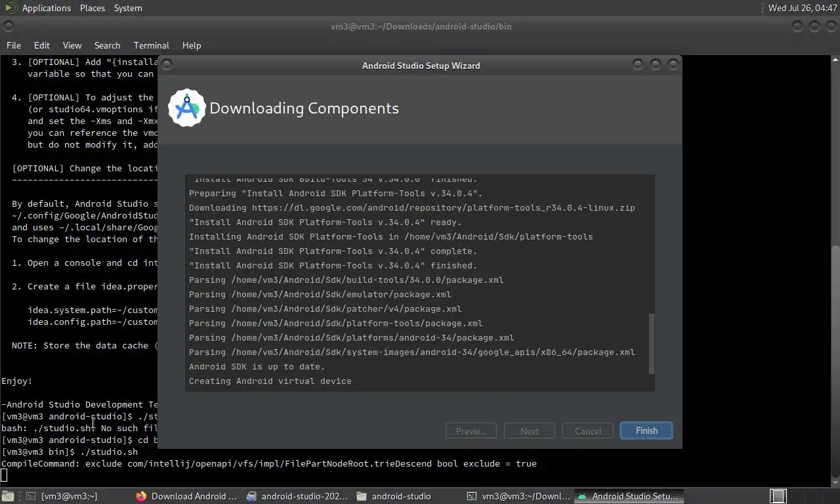Open the Setup Wizard window menu button
840x504 pixels.
pyautogui.click(x=167, y=64)
